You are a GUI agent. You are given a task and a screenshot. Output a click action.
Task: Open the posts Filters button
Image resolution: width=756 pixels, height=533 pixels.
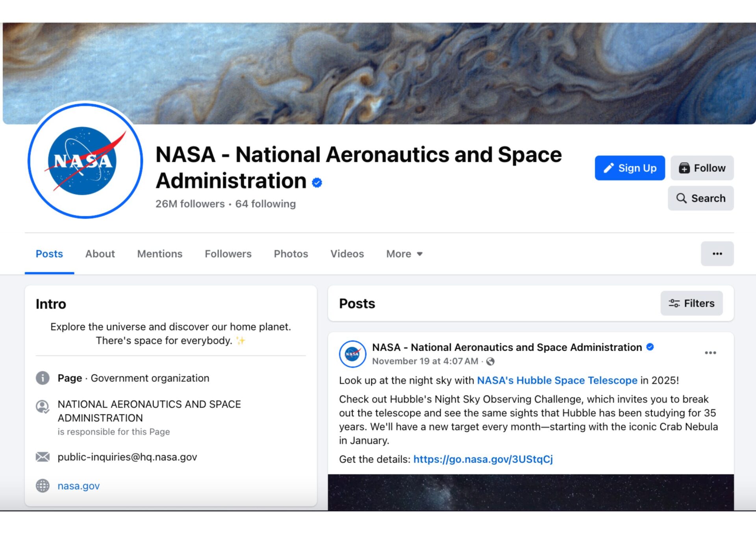coord(691,303)
